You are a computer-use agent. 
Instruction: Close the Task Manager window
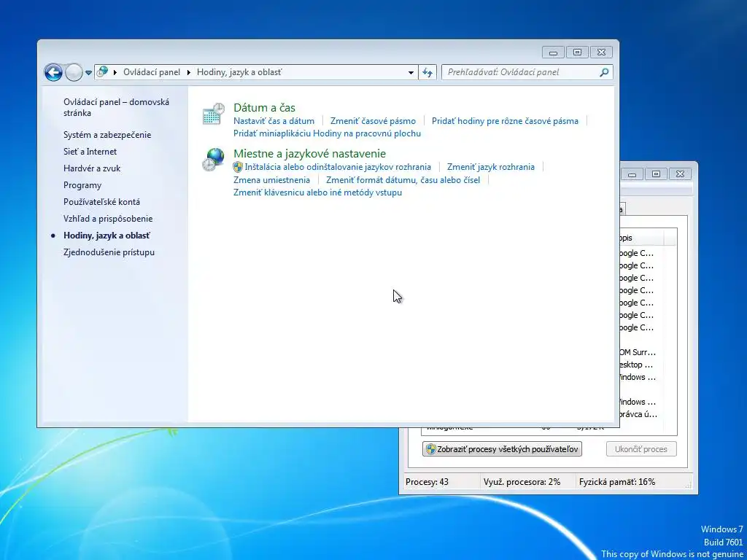tap(681, 174)
